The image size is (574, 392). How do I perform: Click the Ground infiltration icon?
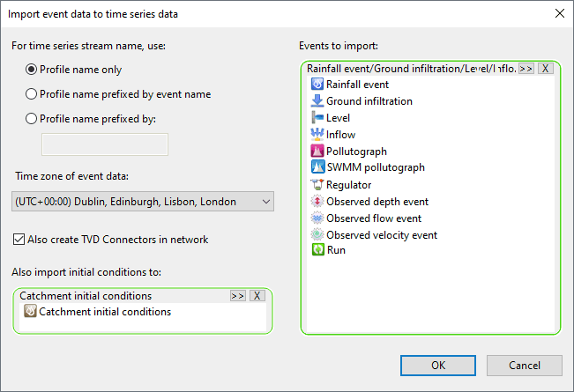317,101
